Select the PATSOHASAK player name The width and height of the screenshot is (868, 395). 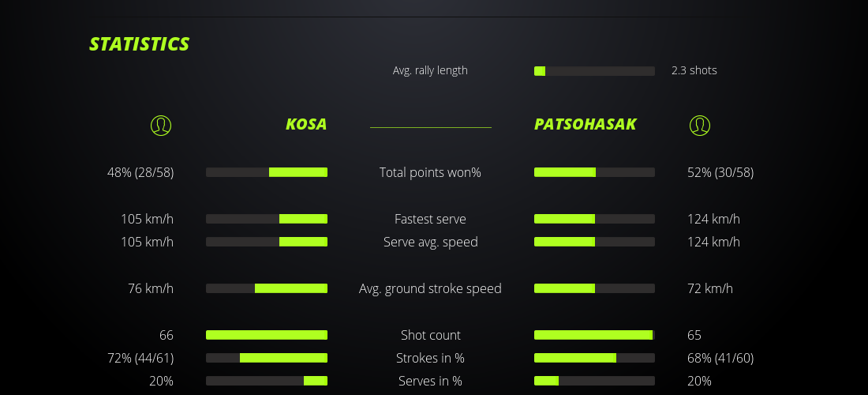(585, 125)
